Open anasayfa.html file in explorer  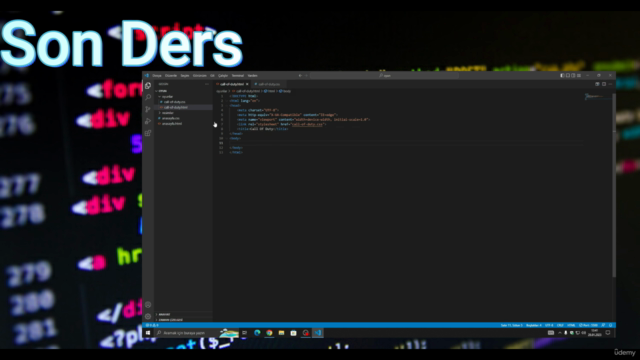(172, 124)
